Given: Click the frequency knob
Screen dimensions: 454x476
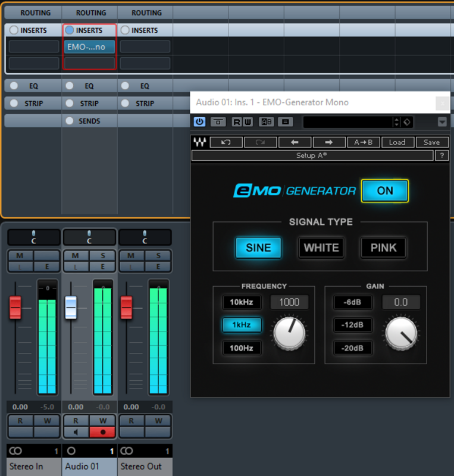Looking at the screenshot, I should (289, 333).
